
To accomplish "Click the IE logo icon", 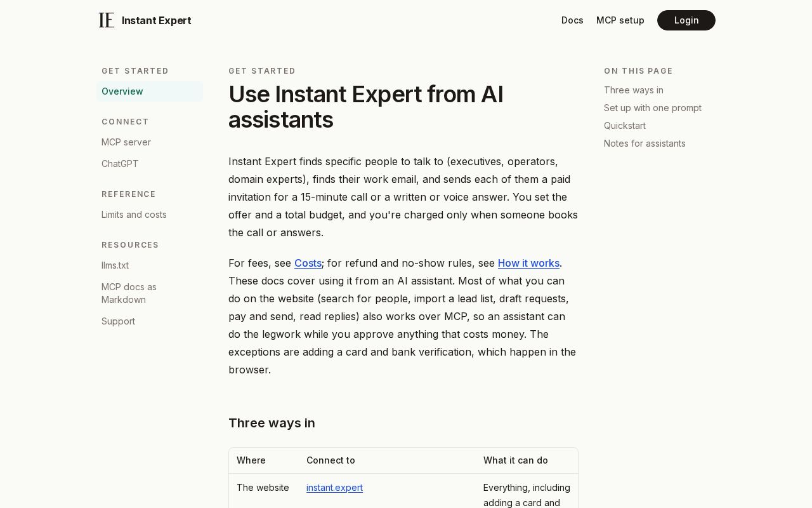I will [x=107, y=20].
